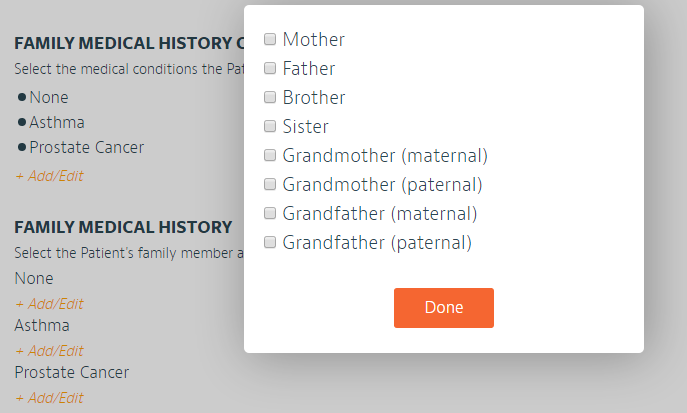687x413 pixels.
Task: Tick Grandfather (maternal) checkbox
Action: [x=270, y=214]
